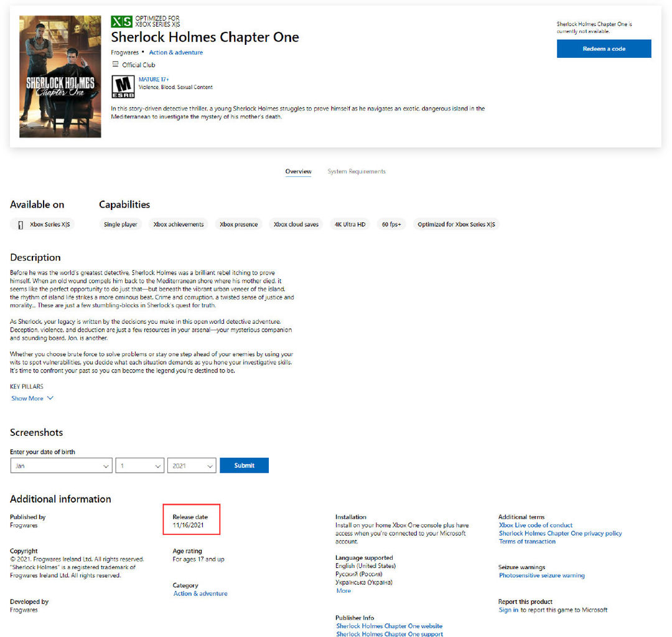
Task: Open the Action & adventure genre link under title
Action: 175,52
